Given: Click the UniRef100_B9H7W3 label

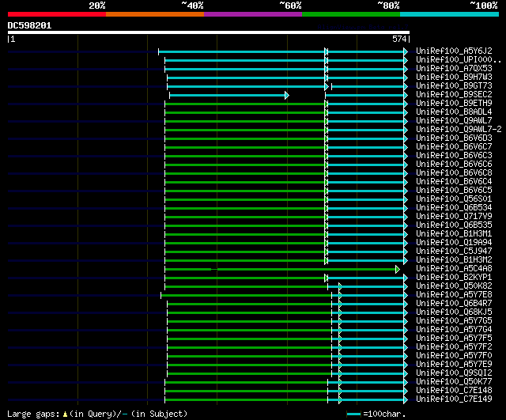Looking at the screenshot, I should (x=454, y=78).
